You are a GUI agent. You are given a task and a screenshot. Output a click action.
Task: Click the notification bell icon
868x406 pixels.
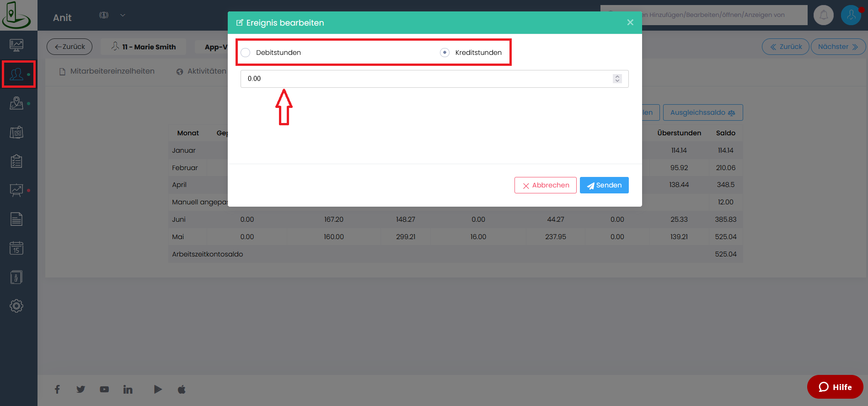tap(823, 15)
